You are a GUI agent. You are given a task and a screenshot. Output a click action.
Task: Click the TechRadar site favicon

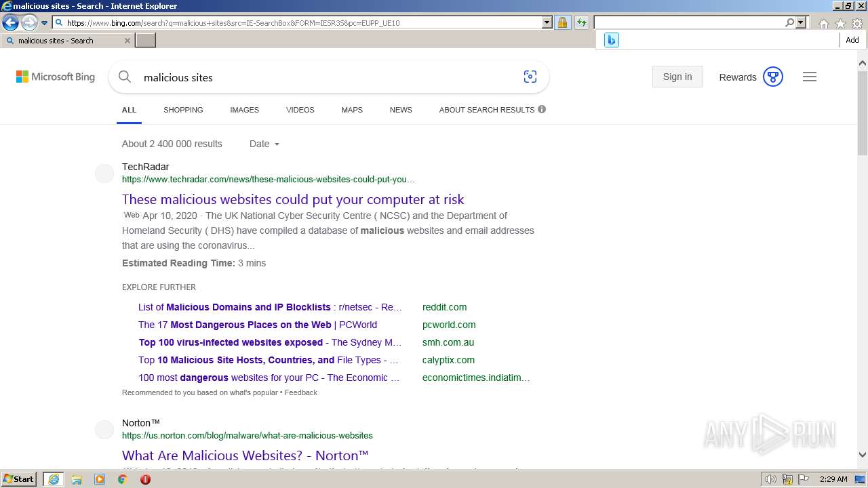point(104,174)
